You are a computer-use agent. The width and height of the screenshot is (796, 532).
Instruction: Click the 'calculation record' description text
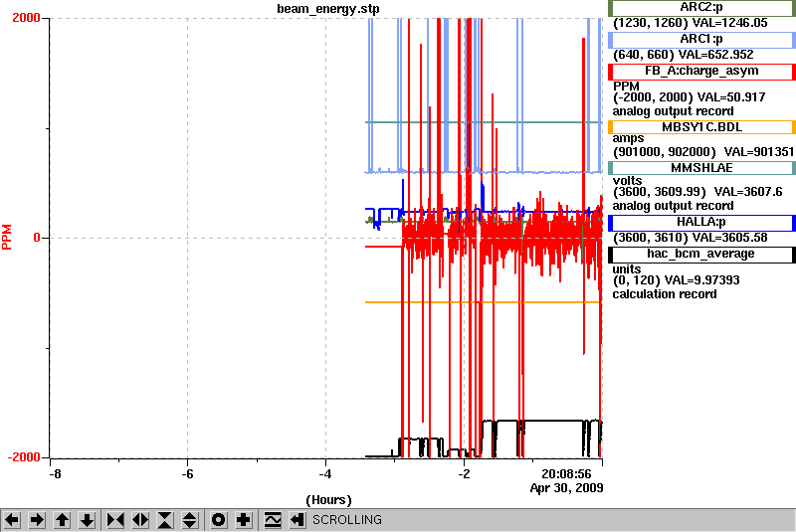pyautogui.click(x=665, y=294)
